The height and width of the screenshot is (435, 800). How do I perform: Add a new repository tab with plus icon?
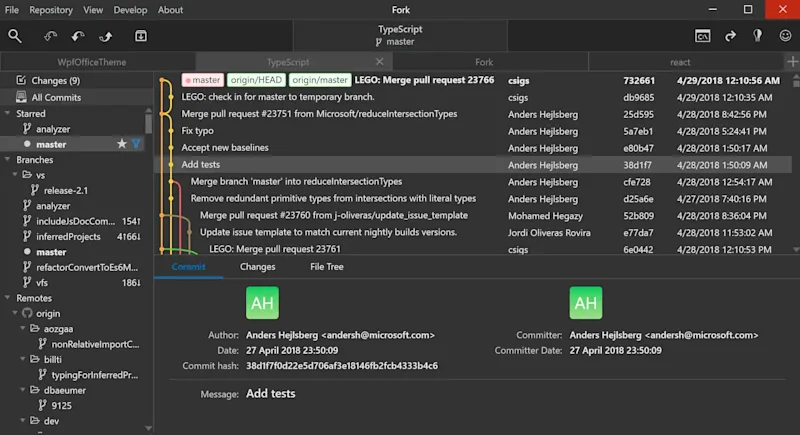[x=792, y=62]
